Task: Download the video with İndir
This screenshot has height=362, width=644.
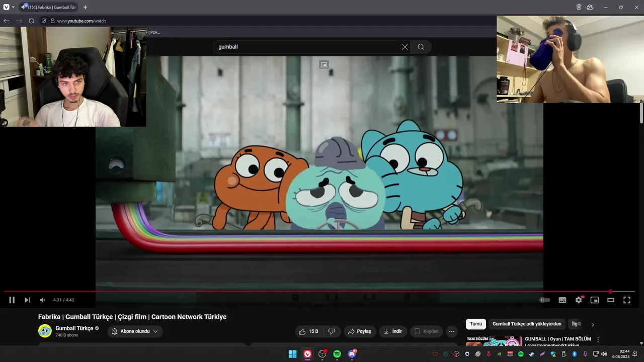Action: click(x=393, y=331)
